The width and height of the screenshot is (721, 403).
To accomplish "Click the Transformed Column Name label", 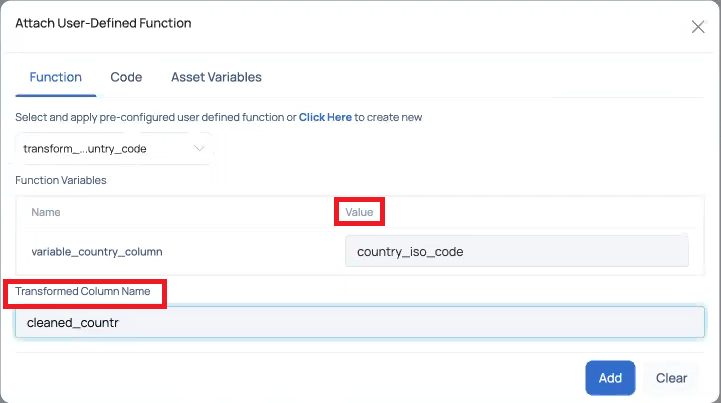I will [83, 291].
